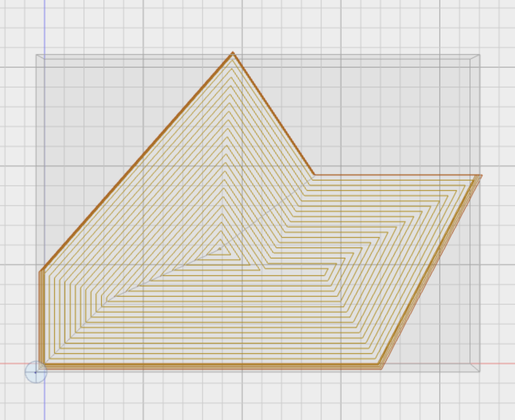The width and height of the screenshot is (515, 420).
Task: Select the inner concave corner of the outline
Action: pyautogui.click(x=314, y=175)
